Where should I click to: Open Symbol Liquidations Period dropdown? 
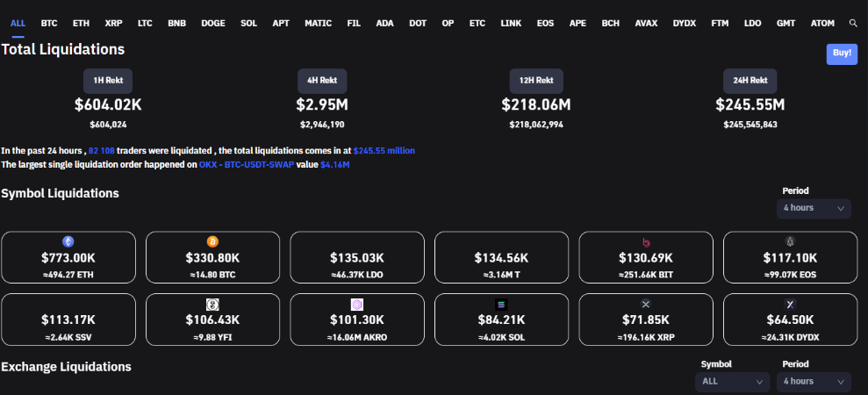point(814,208)
